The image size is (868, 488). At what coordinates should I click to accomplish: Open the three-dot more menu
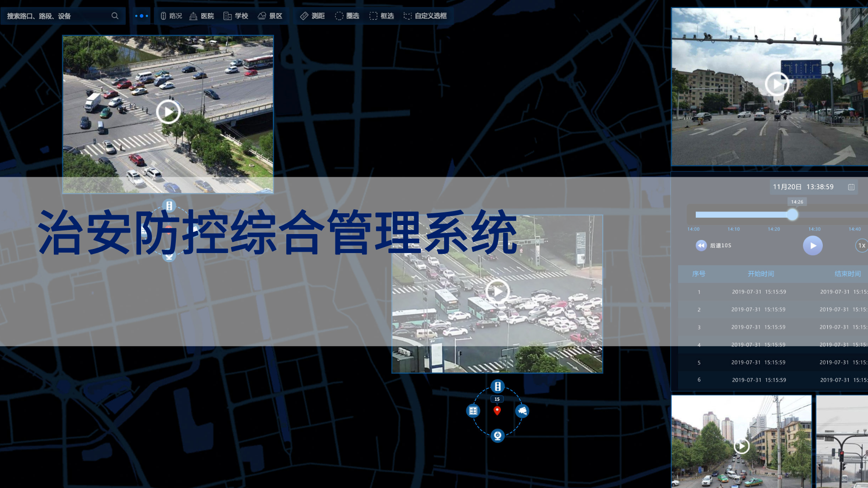[x=142, y=16]
